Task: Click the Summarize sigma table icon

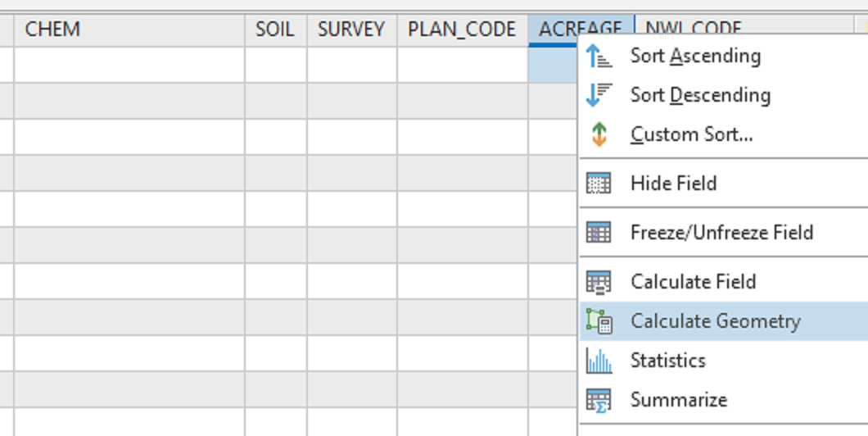Action: (x=599, y=400)
